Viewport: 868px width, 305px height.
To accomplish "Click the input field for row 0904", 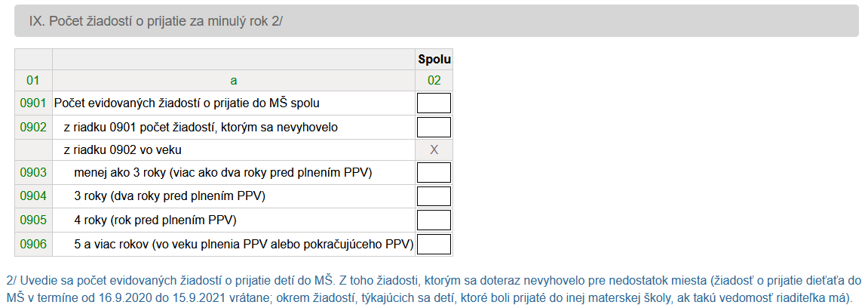I will (434, 196).
